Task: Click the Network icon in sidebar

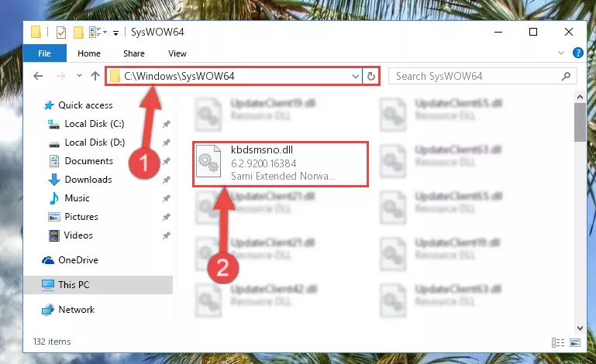Action: [x=48, y=310]
